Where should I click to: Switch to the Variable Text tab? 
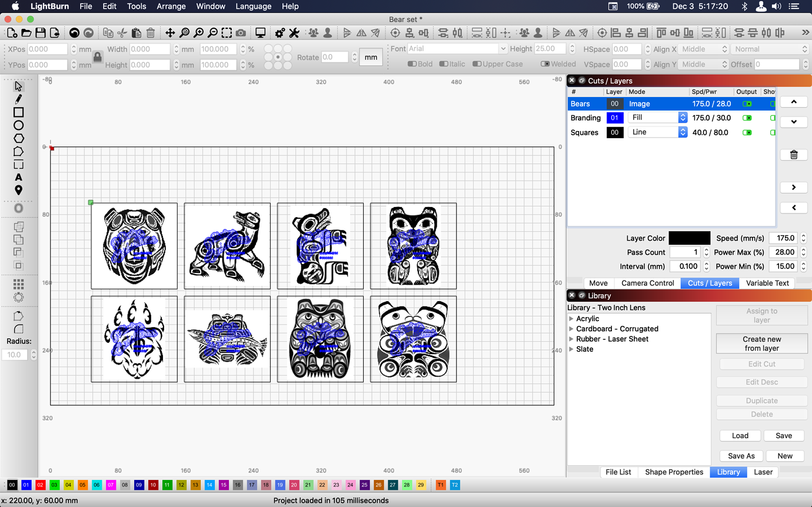pyautogui.click(x=767, y=283)
